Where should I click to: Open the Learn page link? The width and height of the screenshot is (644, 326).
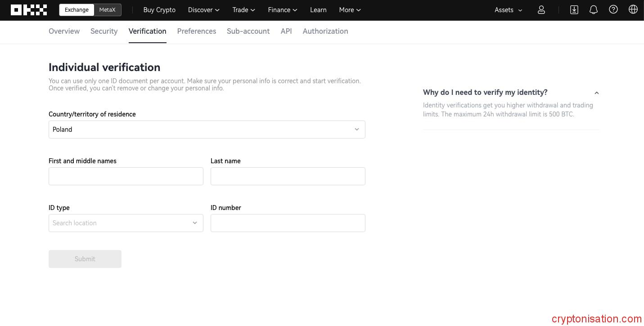(x=318, y=10)
